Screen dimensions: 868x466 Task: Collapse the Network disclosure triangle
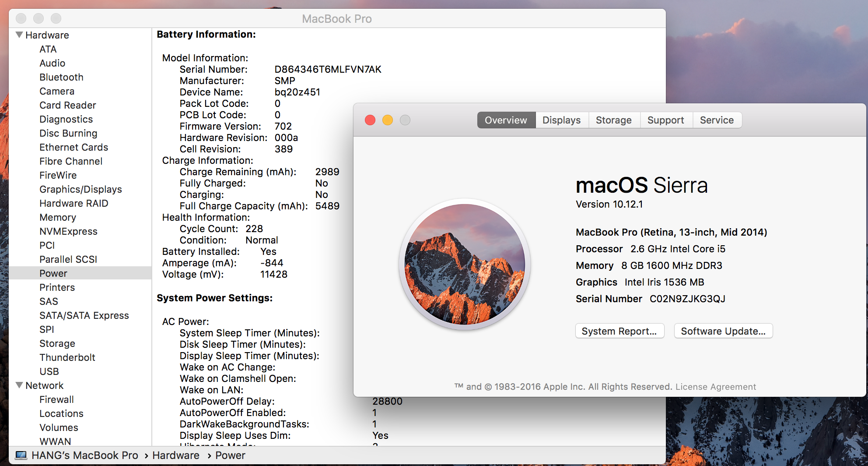[19, 385]
